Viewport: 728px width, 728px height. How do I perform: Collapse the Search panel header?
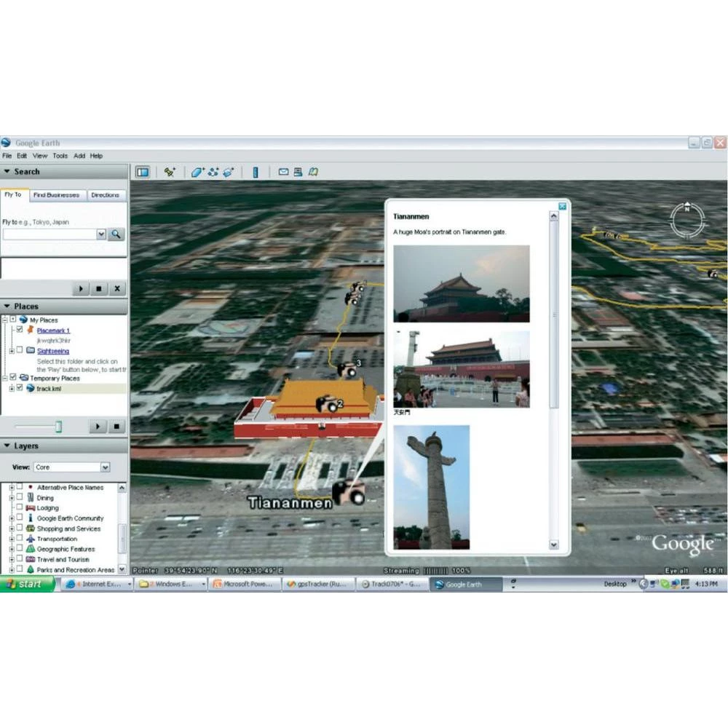click(x=7, y=172)
